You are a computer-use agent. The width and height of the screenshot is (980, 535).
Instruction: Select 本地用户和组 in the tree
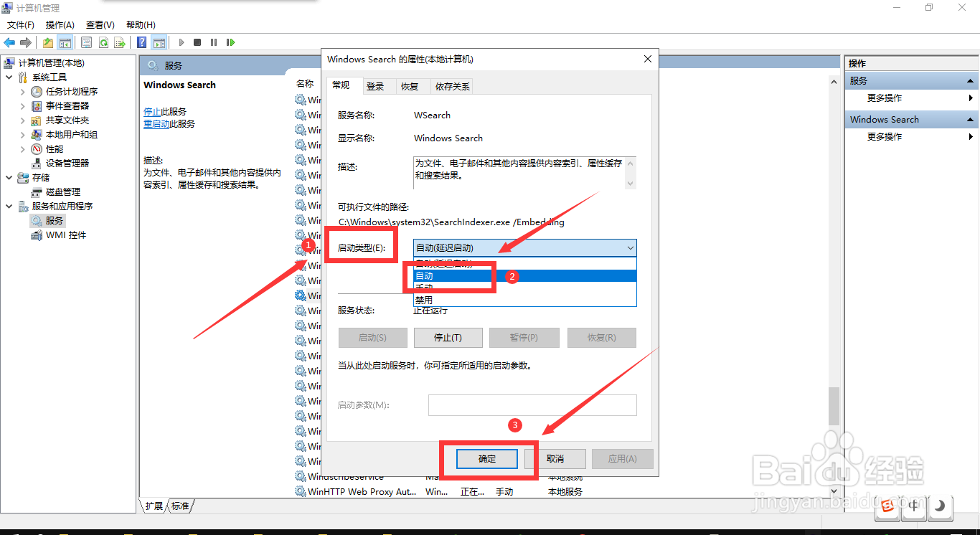[72, 134]
